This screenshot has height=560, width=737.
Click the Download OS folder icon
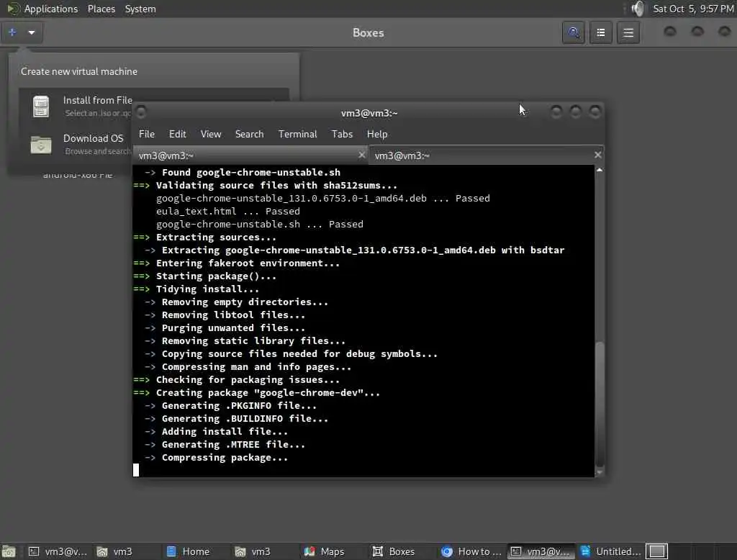click(x=41, y=145)
